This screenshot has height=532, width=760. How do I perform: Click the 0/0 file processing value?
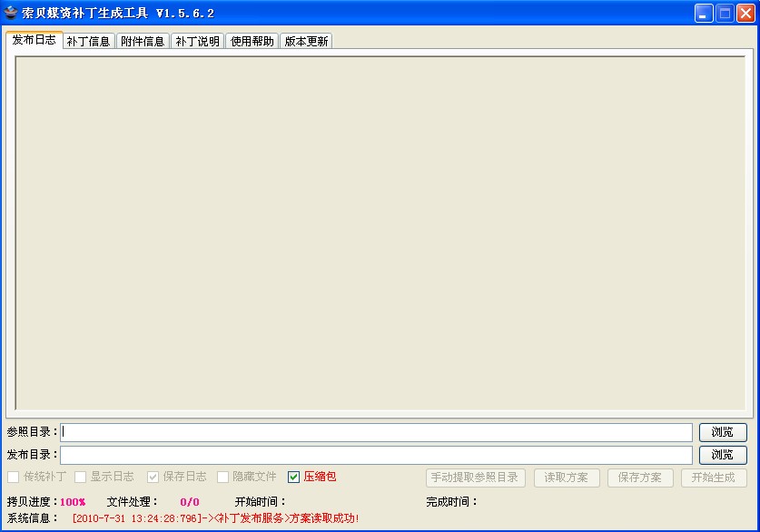(x=190, y=502)
